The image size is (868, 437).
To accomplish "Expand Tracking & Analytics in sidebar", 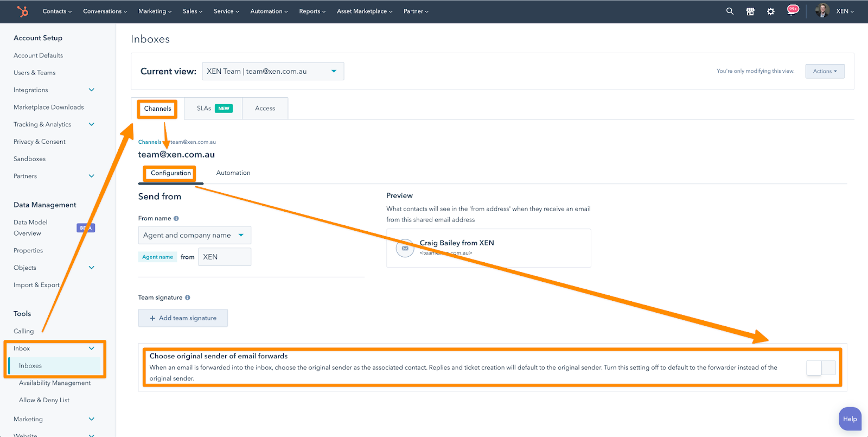I will [91, 124].
